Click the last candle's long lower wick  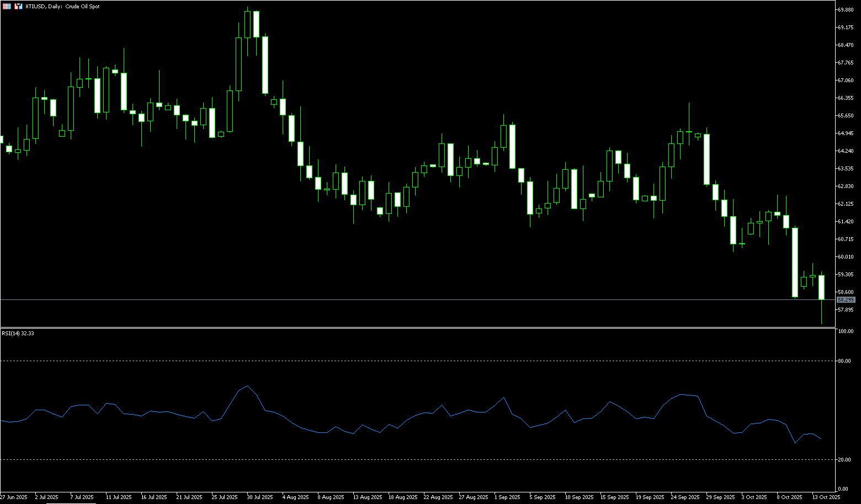tap(822, 313)
